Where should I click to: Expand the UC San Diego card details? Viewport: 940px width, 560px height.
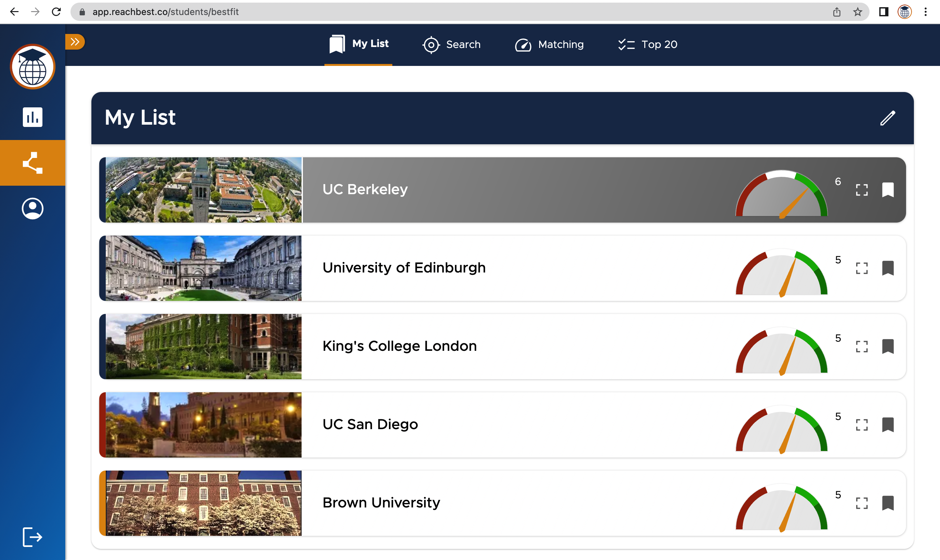pyautogui.click(x=862, y=425)
